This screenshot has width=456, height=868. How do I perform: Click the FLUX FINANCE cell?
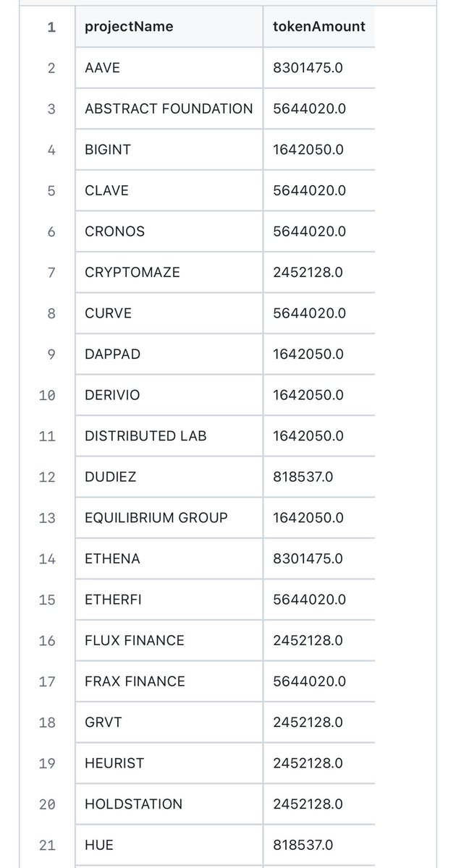pyautogui.click(x=169, y=640)
